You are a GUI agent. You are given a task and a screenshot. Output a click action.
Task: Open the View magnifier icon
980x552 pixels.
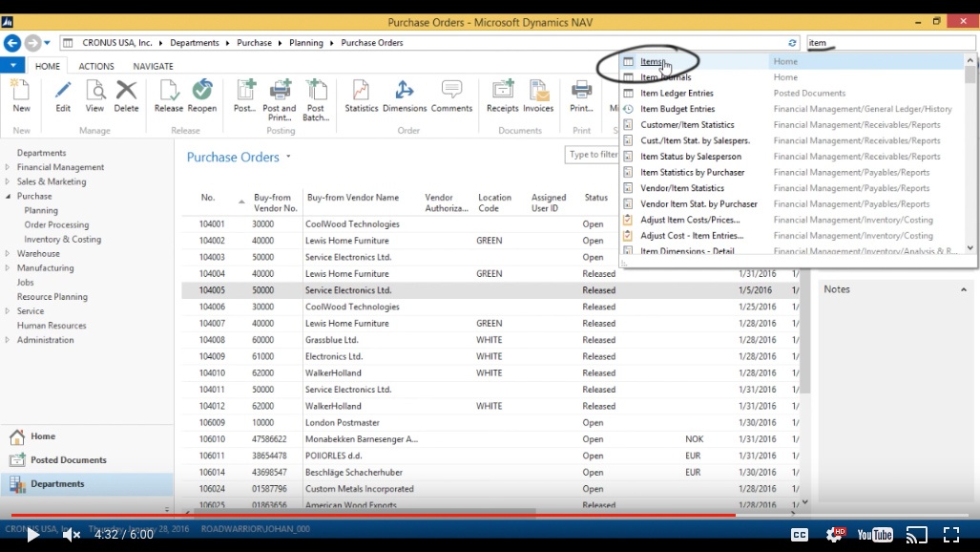(95, 91)
